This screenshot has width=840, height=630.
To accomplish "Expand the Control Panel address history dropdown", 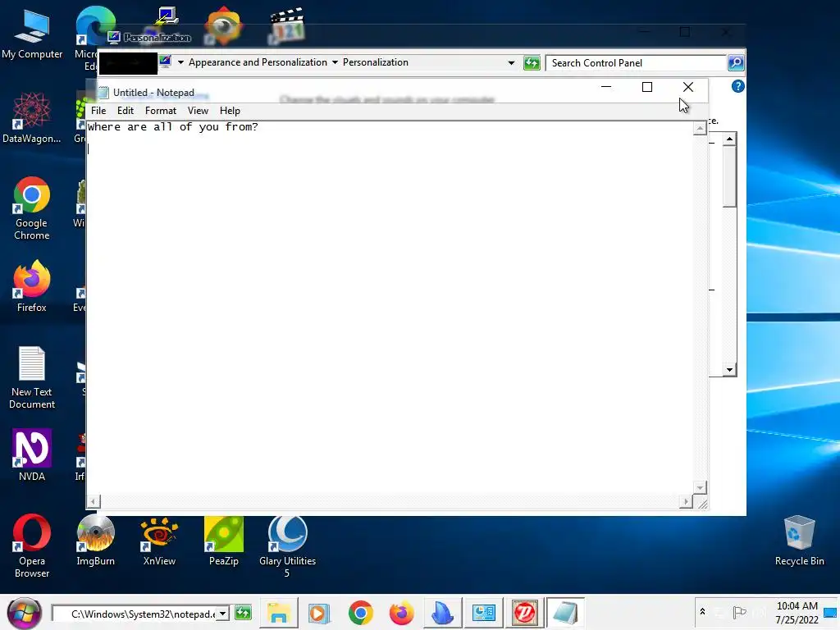I will (512, 63).
